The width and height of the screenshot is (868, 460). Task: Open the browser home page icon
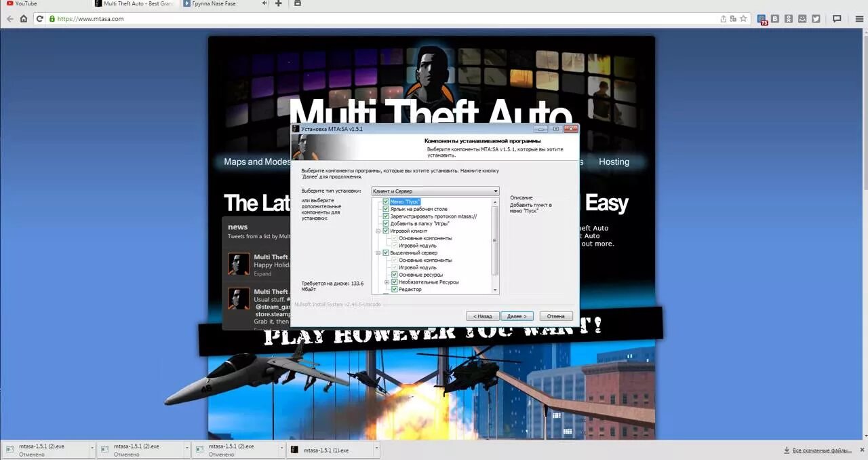(x=24, y=19)
